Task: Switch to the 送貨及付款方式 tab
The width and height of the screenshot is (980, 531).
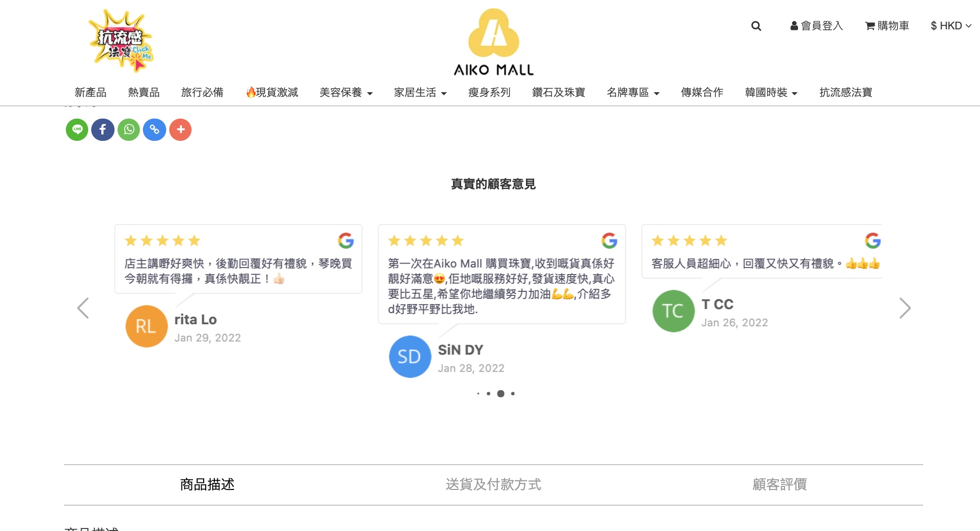Action: (494, 485)
